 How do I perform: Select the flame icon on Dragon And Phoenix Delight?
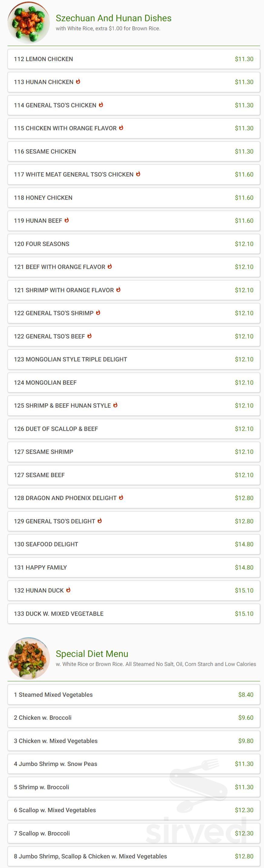click(121, 498)
